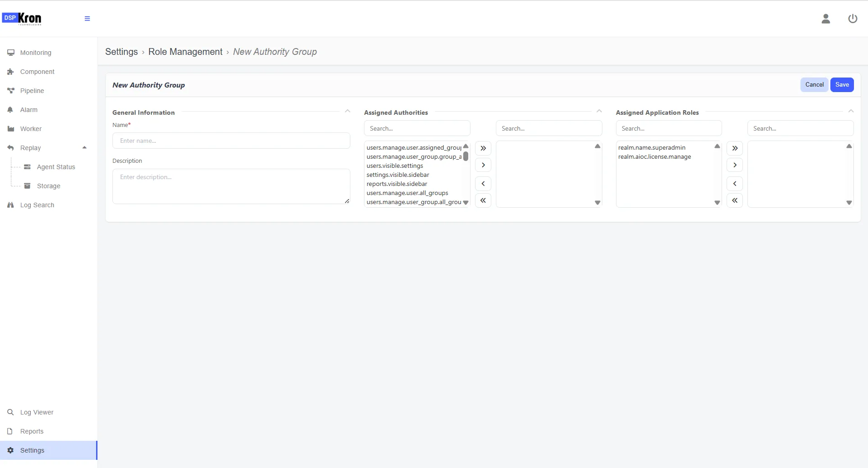Focus the Description text area
Screen dimensions: 868x468
[x=231, y=186]
